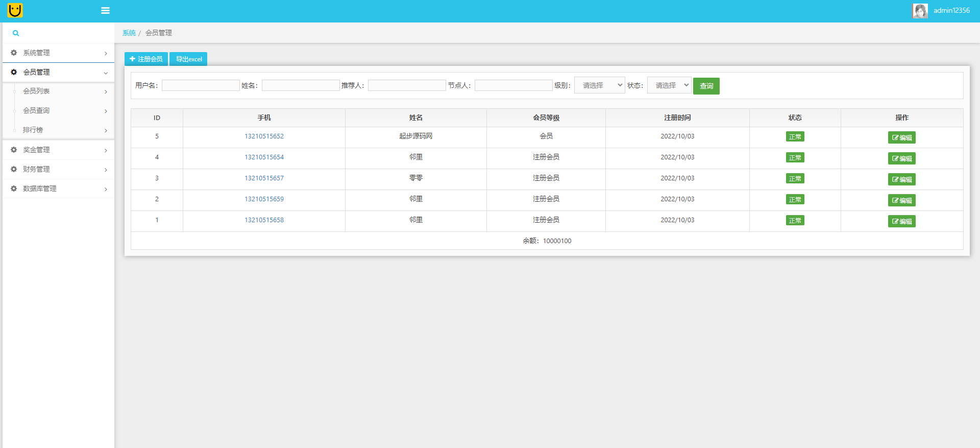Open the 级别 dropdown
The image size is (980, 448).
pyautogui.click(x=599, y=85)
